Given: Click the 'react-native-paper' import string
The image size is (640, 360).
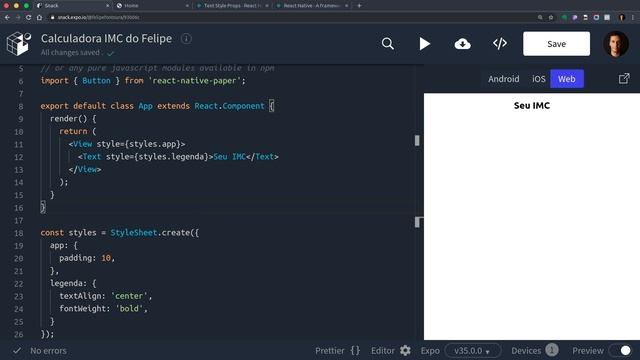Looking at the screenshot, I should pos(194,81).
